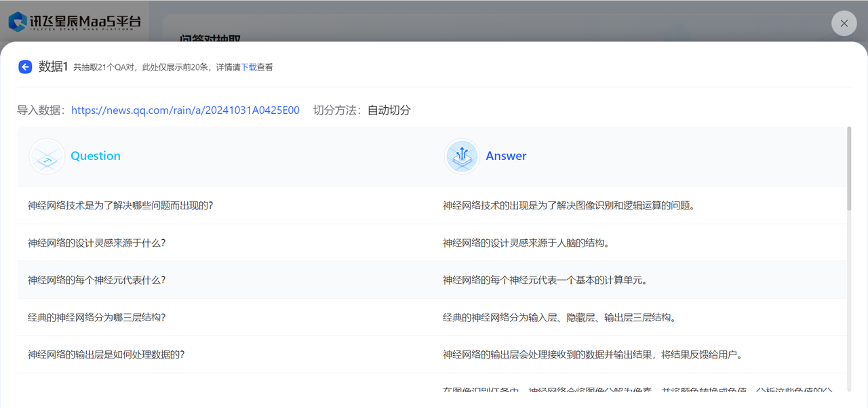Click the Question column header text
Image resolution: width=868 pixels, height=408 pixels.
tap(96, 156)
